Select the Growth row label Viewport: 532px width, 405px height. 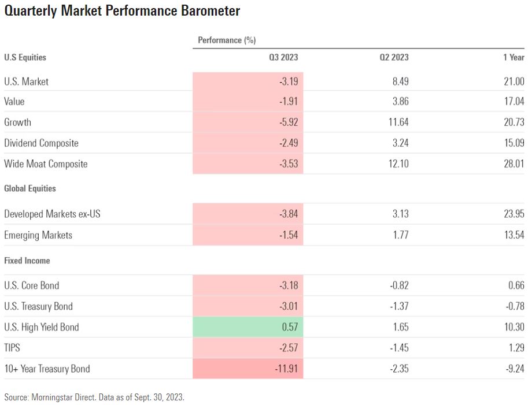18,122
